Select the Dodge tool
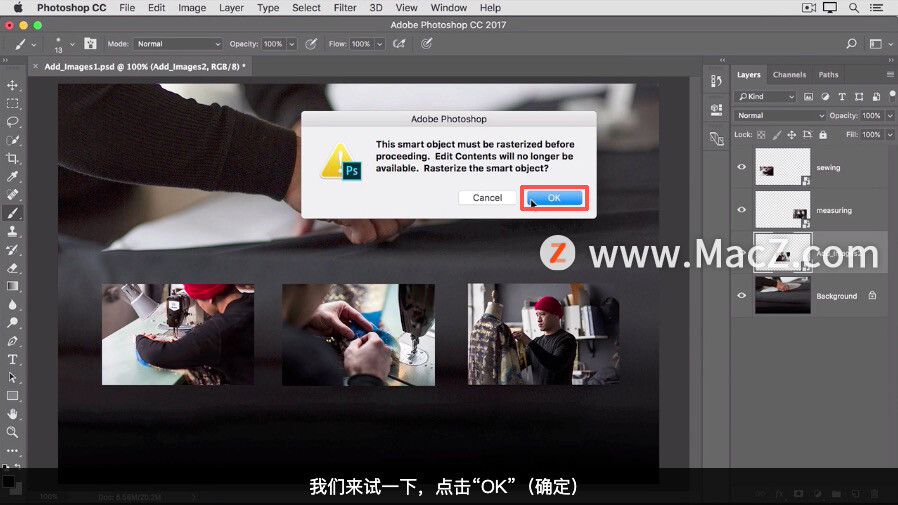The width and height of the screenshot is (898, 505). pos(12,323)
